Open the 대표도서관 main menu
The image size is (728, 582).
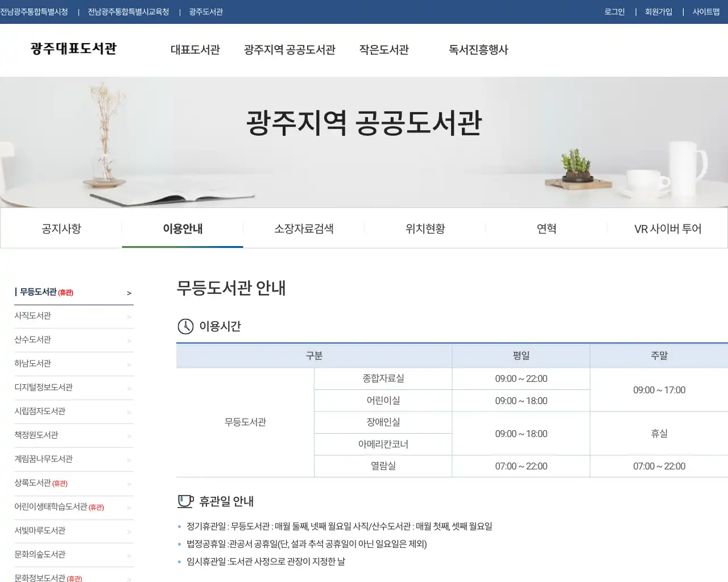coord(195,50)
